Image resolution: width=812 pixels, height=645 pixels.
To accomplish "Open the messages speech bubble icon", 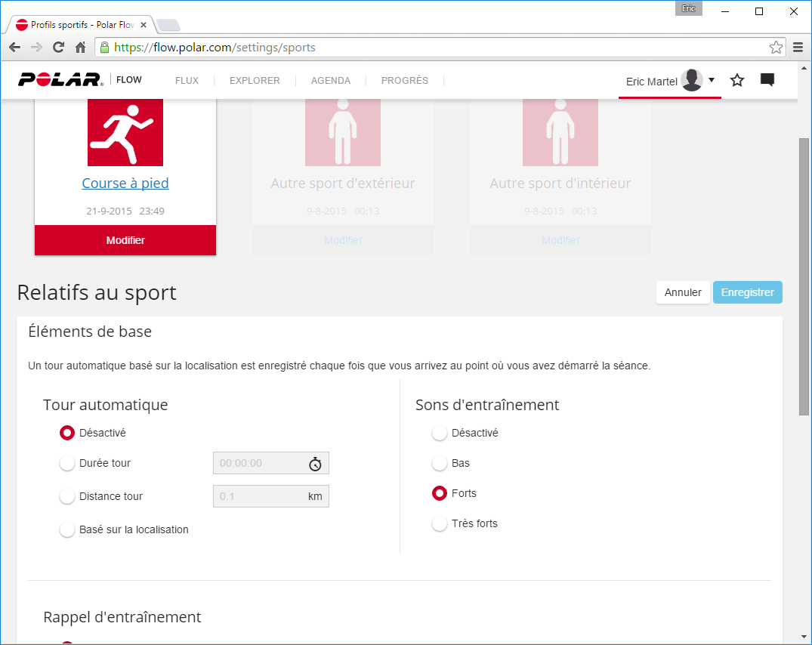I will pos(767,80).
